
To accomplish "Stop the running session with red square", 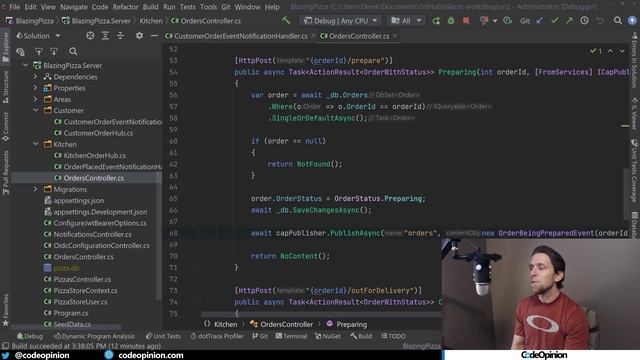I will 466,20.
